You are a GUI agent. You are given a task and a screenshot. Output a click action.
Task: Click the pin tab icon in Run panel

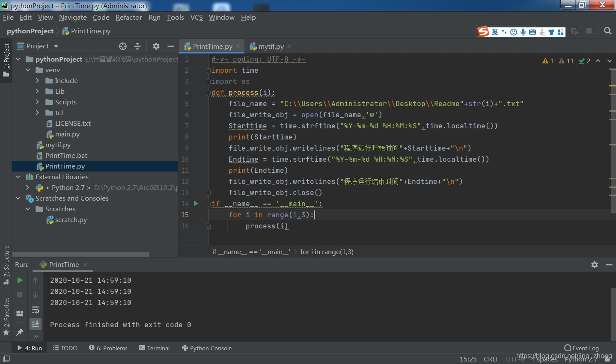(x=20, y=332)
